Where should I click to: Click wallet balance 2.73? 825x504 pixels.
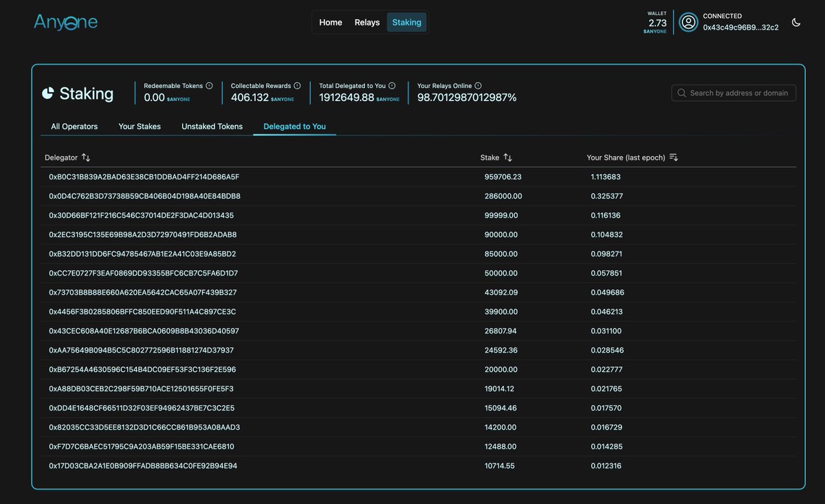tap(658, 23)
